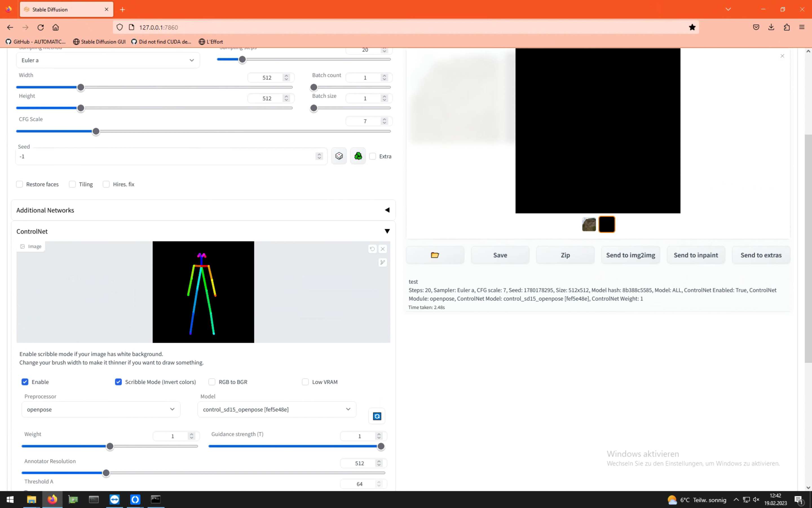The image size is (812, 508).
Task: Click the Send to inpaint button
Action: coord(696,255)
